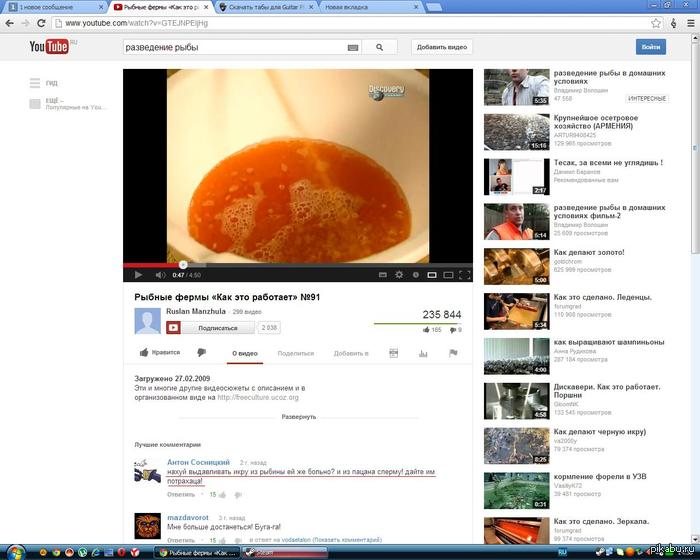Open player settings gear icon
Image resolution: width=700 pixels, height=560 pixels.
tap(399, 274)
